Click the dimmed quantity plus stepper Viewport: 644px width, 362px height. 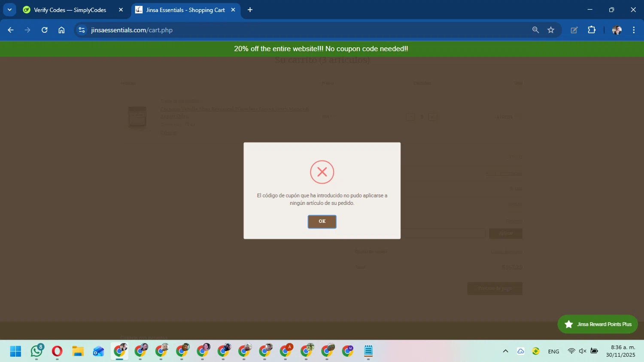(x=433, y=117)
